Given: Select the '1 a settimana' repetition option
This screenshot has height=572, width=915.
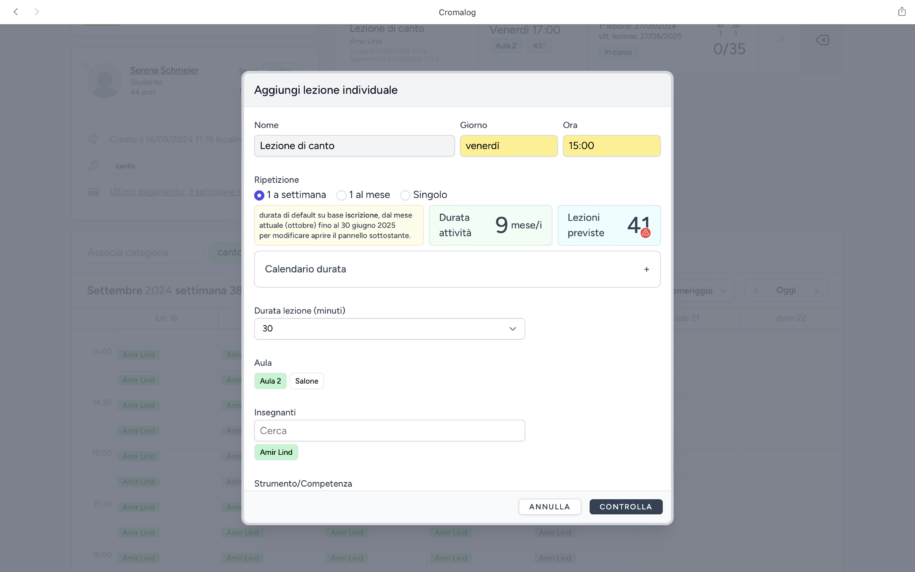Looking at the screenshot, I should click(x=260, y=195).
